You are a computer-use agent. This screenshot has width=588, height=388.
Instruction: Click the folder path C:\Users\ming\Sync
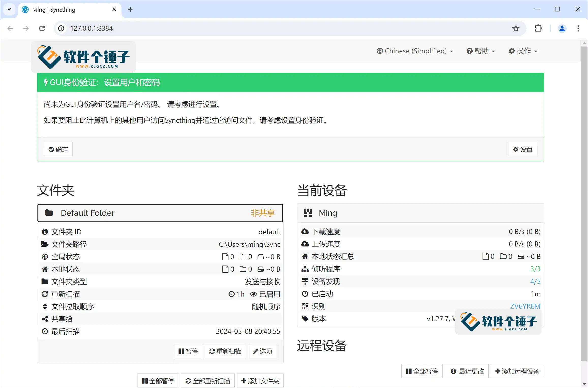250,244
